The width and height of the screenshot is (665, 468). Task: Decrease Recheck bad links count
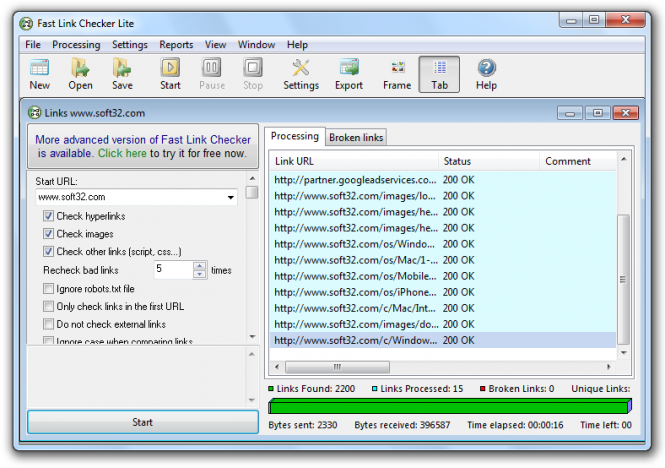(199, 274)
